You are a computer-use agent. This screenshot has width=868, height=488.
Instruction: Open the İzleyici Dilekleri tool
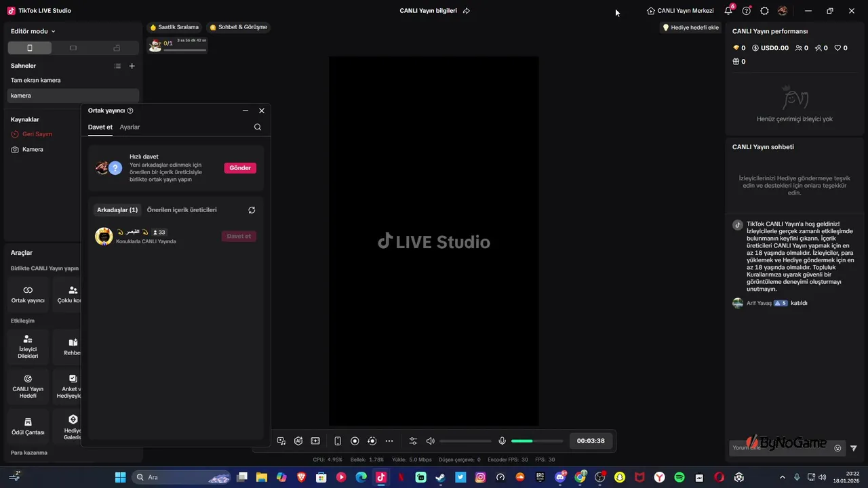click(28, 347)
